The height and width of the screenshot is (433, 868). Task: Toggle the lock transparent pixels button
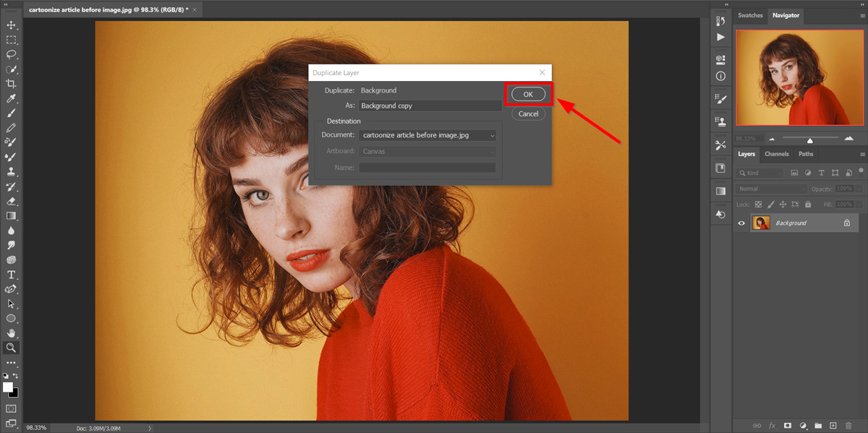coord(759,205)
